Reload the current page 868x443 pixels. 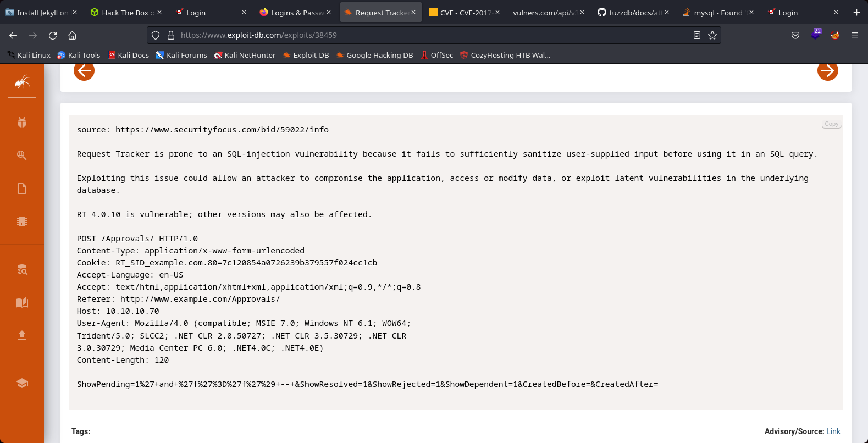53,35
